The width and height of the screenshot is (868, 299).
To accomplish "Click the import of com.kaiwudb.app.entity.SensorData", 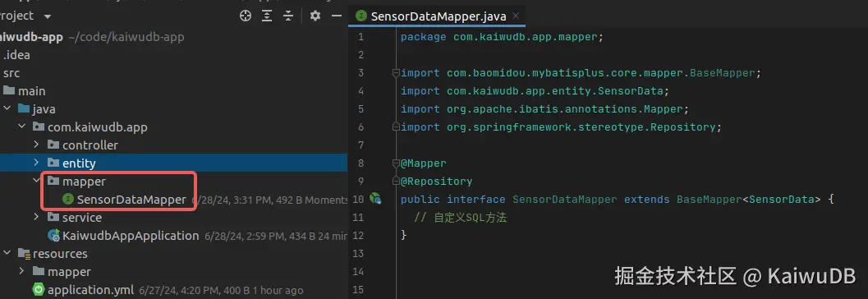I will point(535,91).
